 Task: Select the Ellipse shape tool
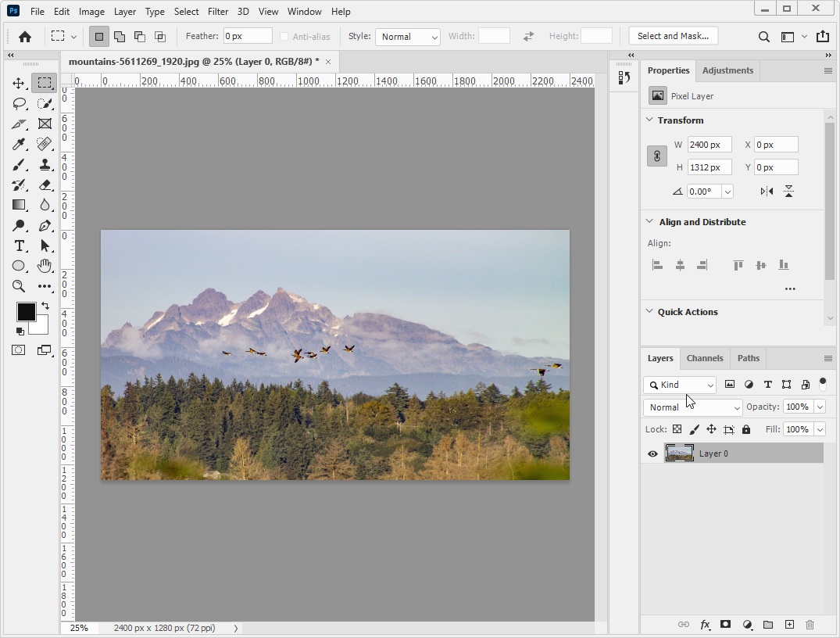point(19,266)
